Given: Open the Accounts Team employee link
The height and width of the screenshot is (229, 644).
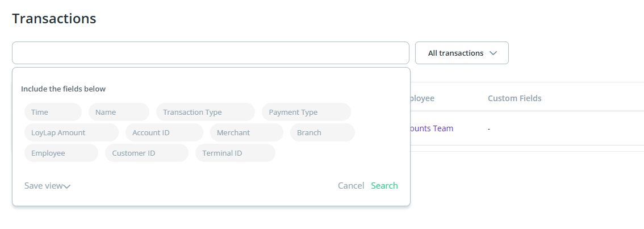Looking at the screenshot, I should tap(430, 128).
